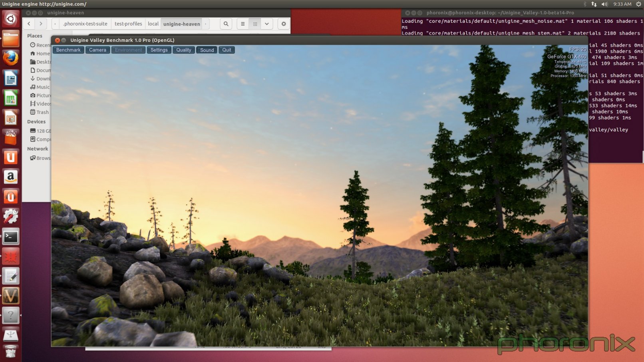Switch file manager to grid view
The width and height of the screenshot is (644, 362).
tap(255, 24)
